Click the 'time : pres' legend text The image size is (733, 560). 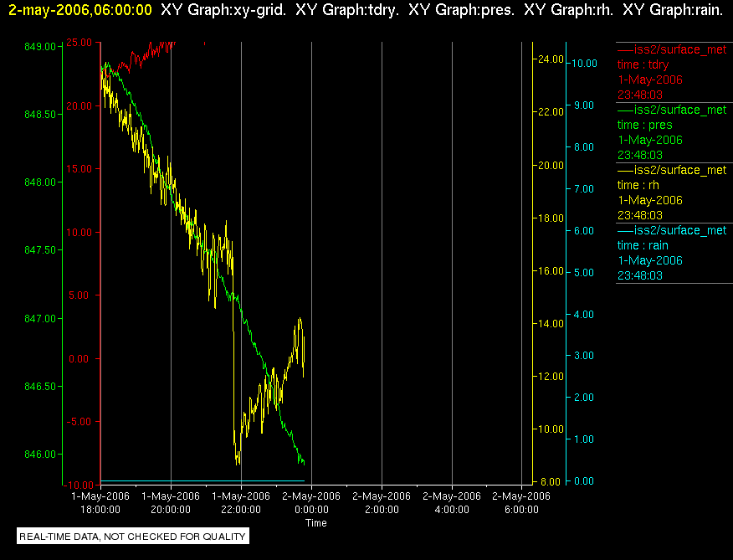point(644,125)
